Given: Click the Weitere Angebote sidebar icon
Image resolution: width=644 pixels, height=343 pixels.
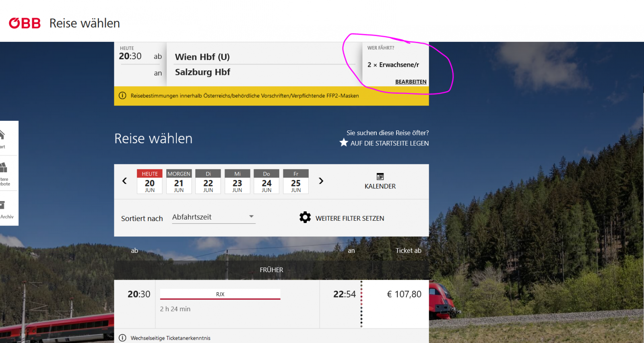Looking at the screenshot, I should [4, 167].
